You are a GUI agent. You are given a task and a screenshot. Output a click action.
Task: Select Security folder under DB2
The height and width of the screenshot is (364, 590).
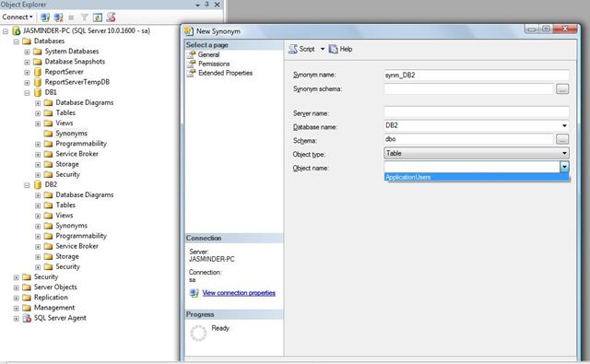coord(67,266)
